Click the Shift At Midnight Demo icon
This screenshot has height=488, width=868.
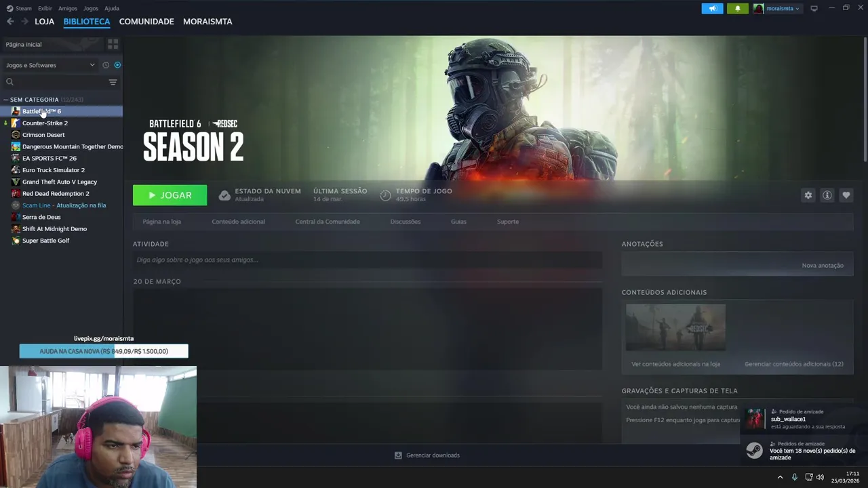click(x=16, y=228)
